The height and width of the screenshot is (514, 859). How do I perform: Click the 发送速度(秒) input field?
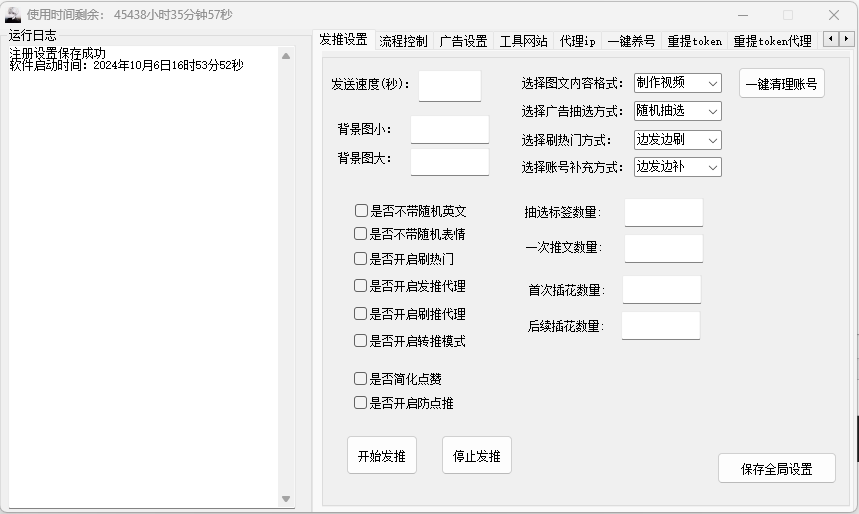click(449, 85)
